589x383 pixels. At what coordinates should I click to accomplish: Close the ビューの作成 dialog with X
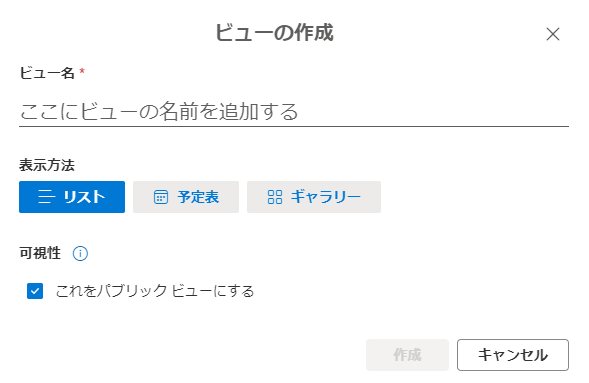click(553, 34)
